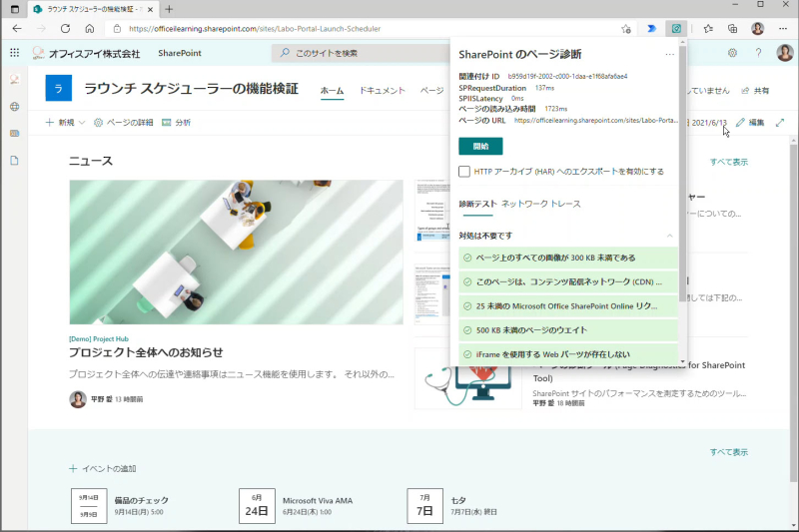The height and width of the screenshot is (532, 799).
Task: Open the SharePoint app launcher waffle icon
Action: [15, 53]
